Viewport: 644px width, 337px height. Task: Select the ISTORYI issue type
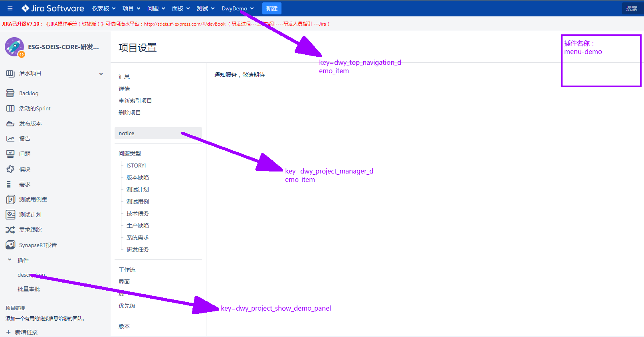136,166
